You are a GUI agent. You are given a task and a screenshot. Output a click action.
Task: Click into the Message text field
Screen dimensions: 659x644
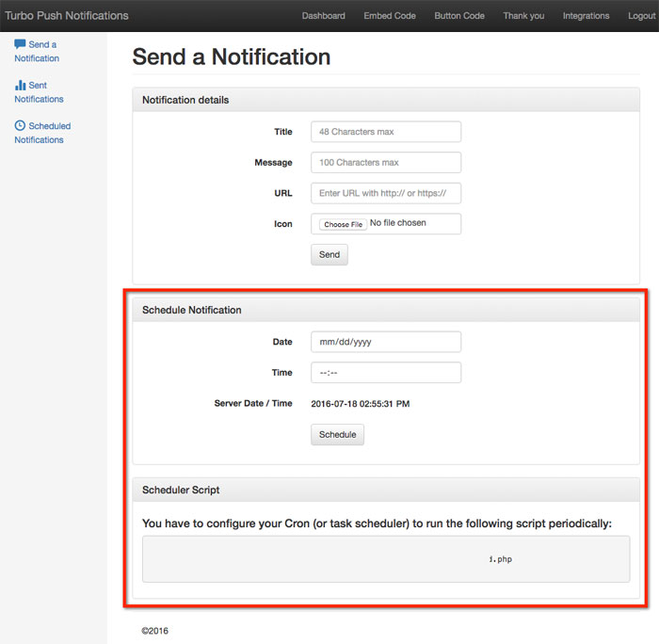[x=386, y=162]
